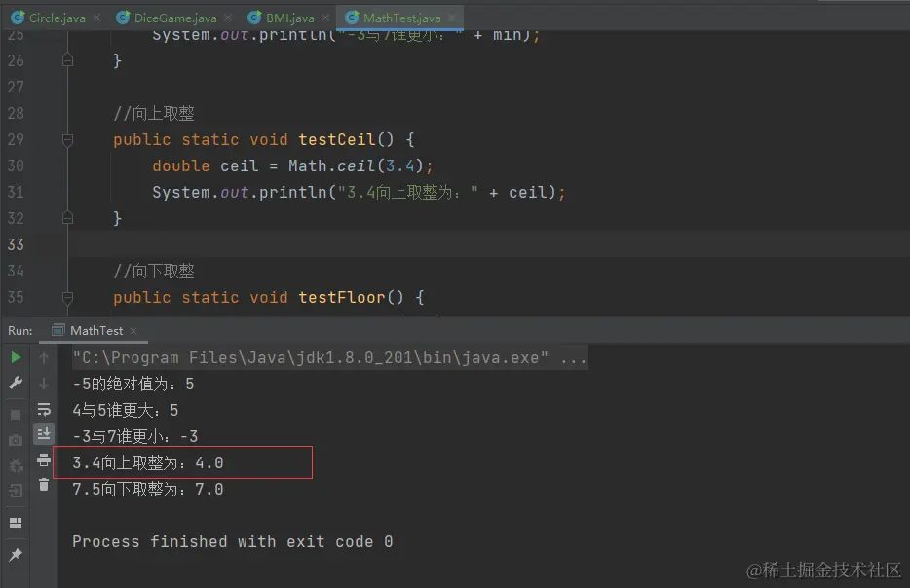This screenshot has height=588, width=910.
Task: Close the MathTest Run panel tab
Action: 133,331
